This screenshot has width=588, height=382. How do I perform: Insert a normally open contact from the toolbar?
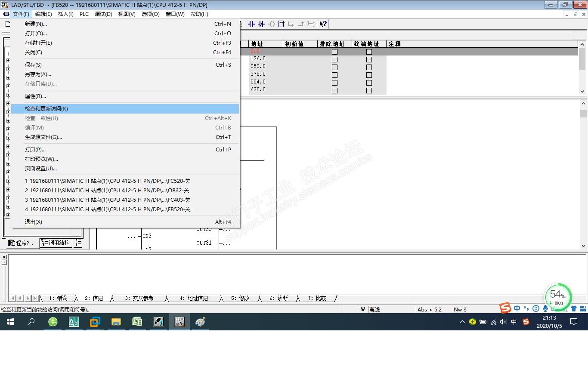251,24
